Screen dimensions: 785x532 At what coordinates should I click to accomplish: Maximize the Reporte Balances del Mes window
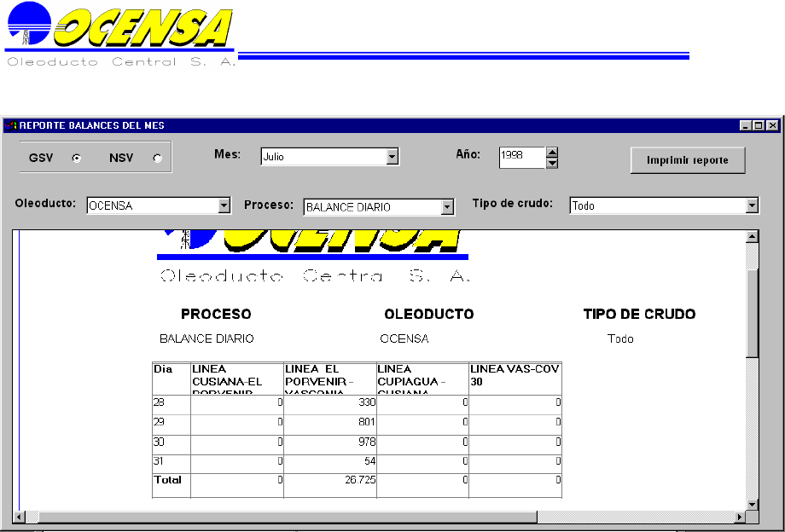pyautogui.click(x=759, y=125)
